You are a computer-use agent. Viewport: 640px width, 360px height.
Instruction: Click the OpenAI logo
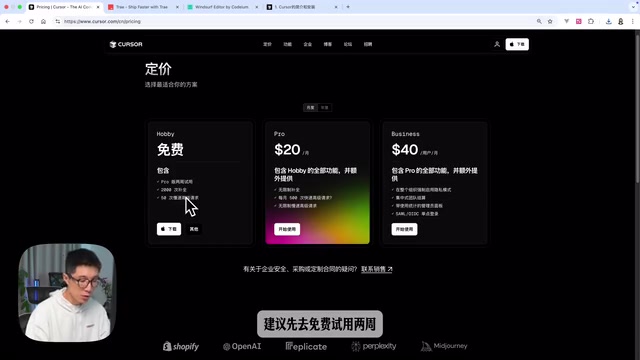pos(242,347)
